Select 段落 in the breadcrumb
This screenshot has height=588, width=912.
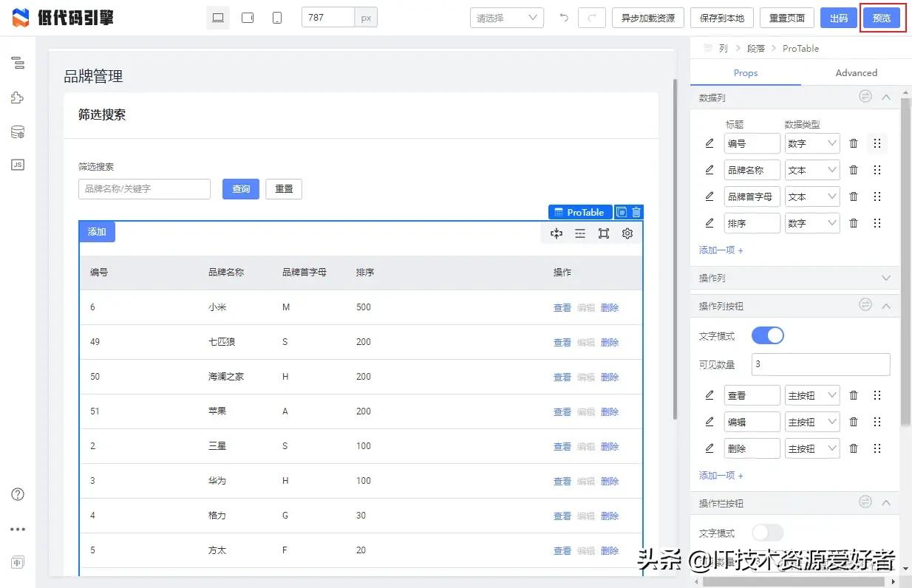(756, 48)
